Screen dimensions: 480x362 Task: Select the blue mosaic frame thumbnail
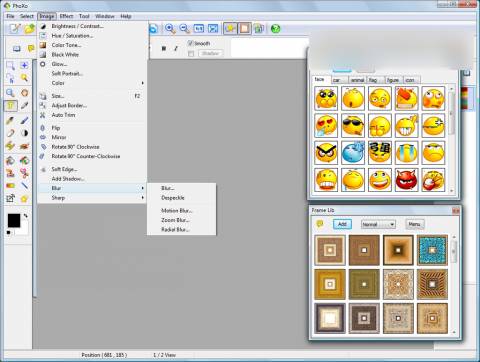click(432, 250)
